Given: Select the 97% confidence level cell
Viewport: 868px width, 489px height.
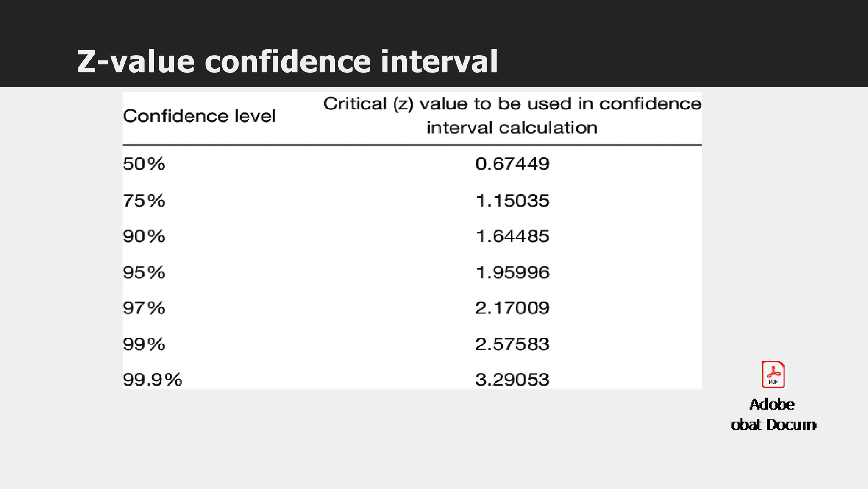Looking at the screenshot, I should click(x=144, y=308).
